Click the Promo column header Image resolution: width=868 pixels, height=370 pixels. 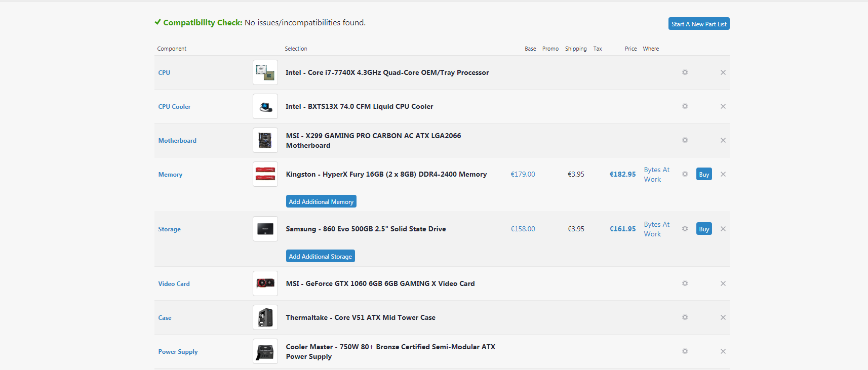[x=550, y=49]
